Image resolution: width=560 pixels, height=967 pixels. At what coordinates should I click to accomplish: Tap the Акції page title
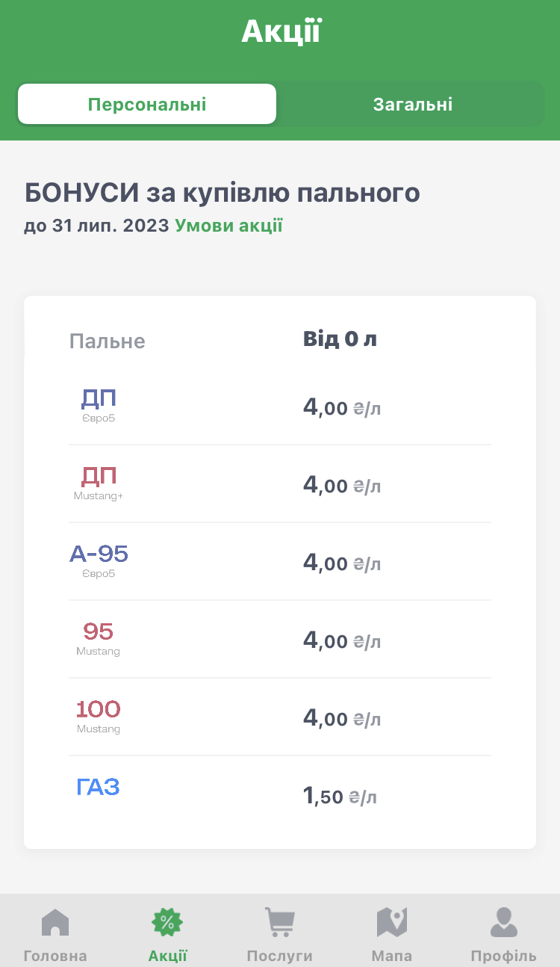click(x=281, y=32)
